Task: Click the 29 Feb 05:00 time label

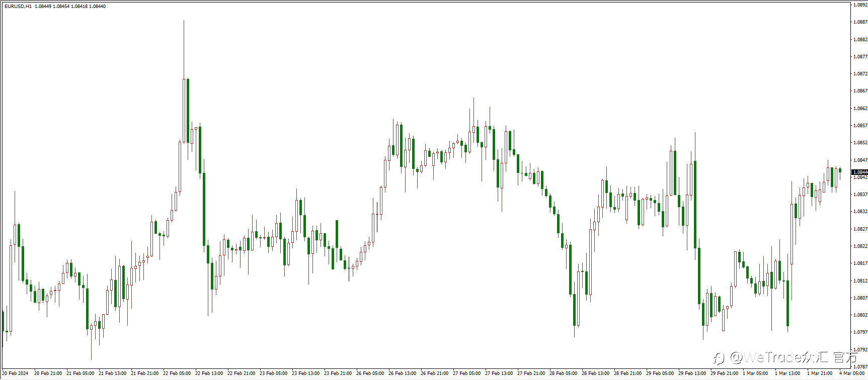Action: [x=660, y=373]
